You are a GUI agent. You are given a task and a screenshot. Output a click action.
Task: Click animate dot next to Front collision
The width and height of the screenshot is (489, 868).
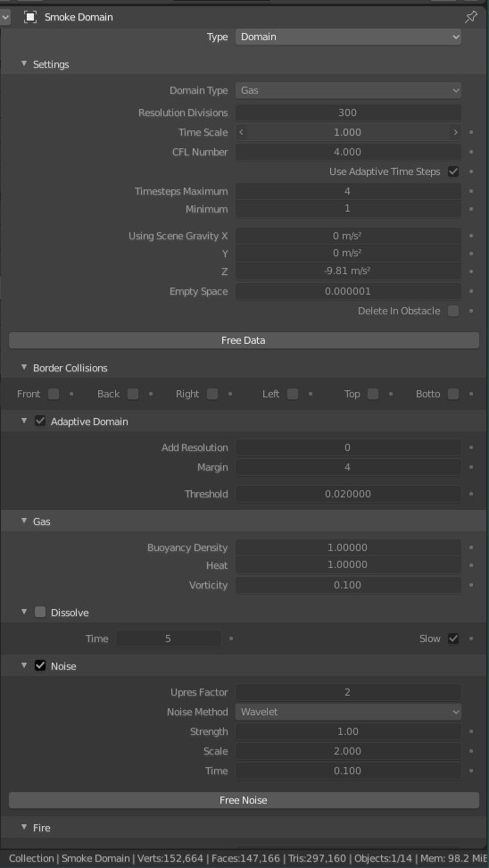70,394
